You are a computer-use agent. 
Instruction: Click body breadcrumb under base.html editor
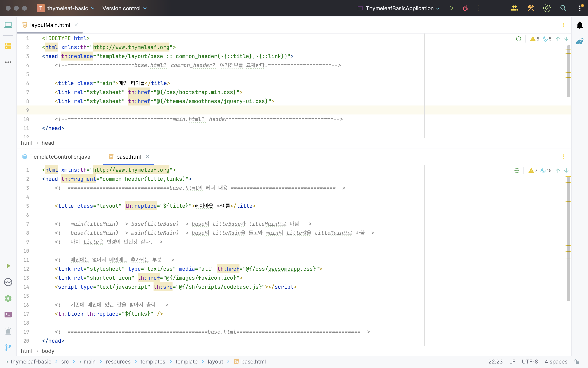[x=48, y=351]
